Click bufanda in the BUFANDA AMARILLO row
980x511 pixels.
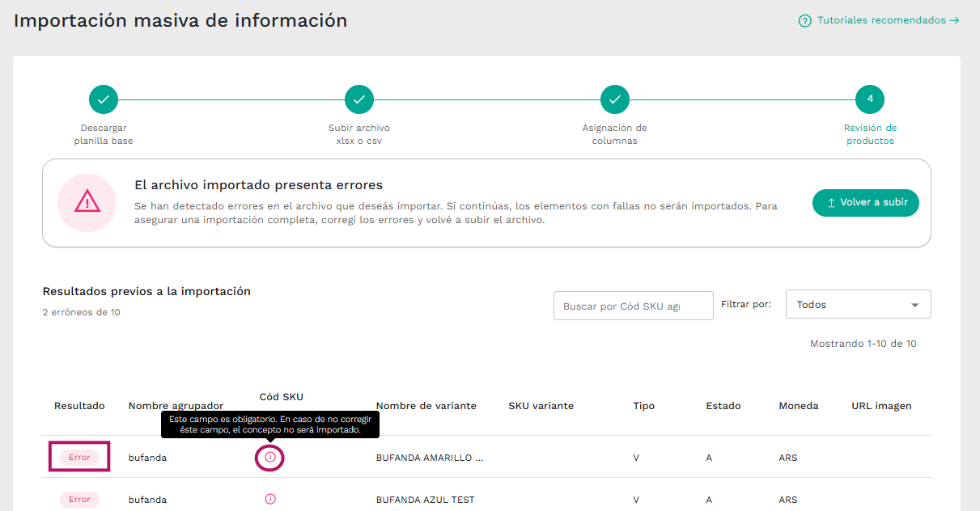[x=147, y=458]
